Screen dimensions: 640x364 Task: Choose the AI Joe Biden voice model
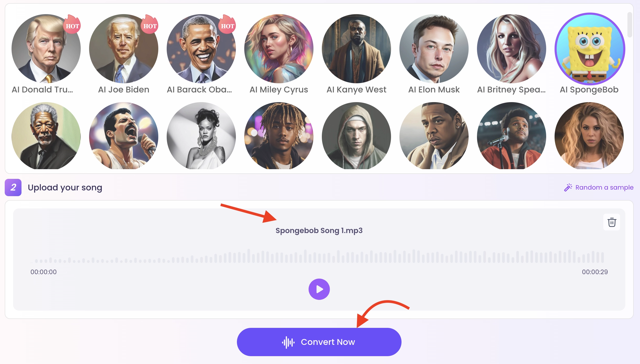123,49
